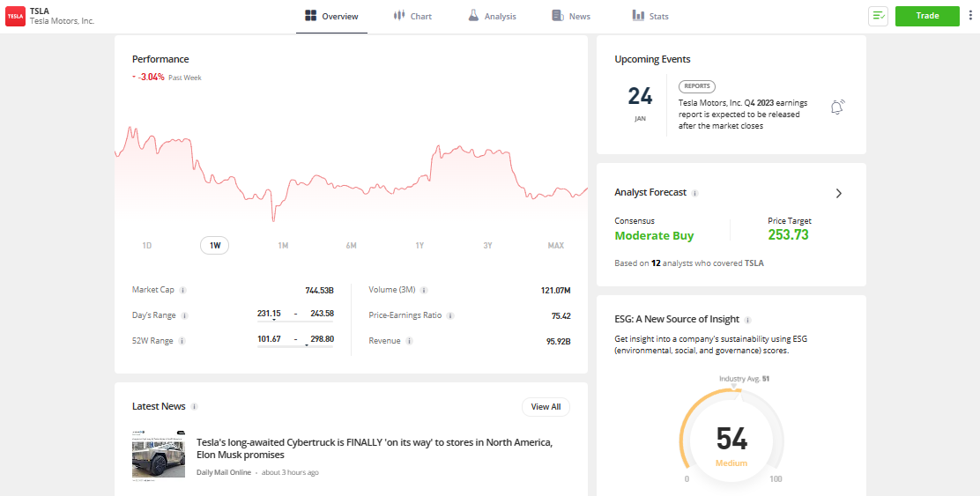The image size is (980, 496).
Task: Click the Analyst Forecast info icon
Action: click(x=695, y=193)
